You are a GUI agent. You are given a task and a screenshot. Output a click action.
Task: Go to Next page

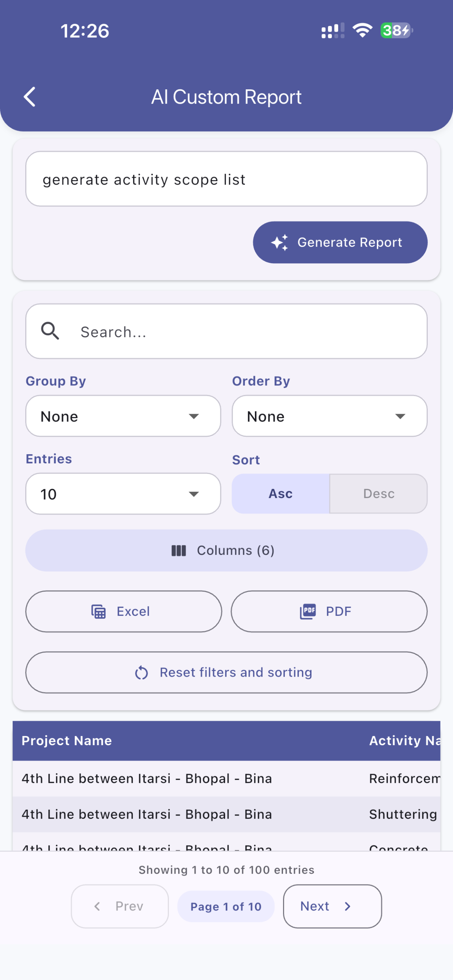coord(332,906)
